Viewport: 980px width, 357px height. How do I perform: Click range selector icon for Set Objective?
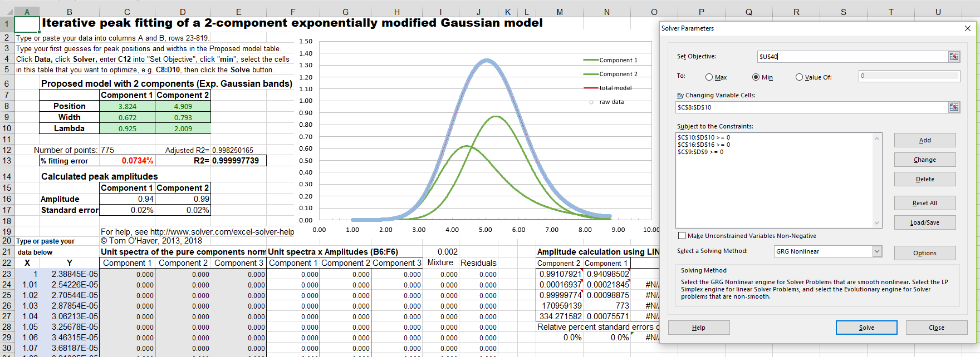[954, 57]
